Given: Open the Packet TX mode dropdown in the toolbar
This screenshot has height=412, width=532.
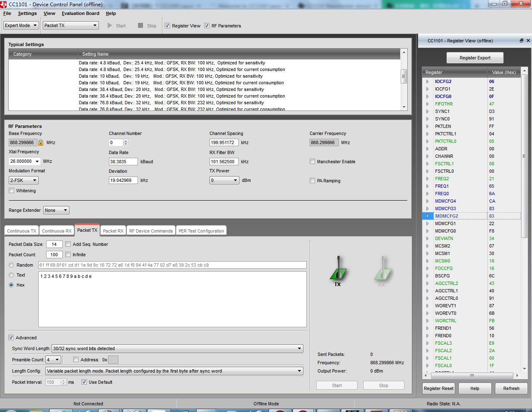Looking at the screenshot, I should [x=71, y=25].
